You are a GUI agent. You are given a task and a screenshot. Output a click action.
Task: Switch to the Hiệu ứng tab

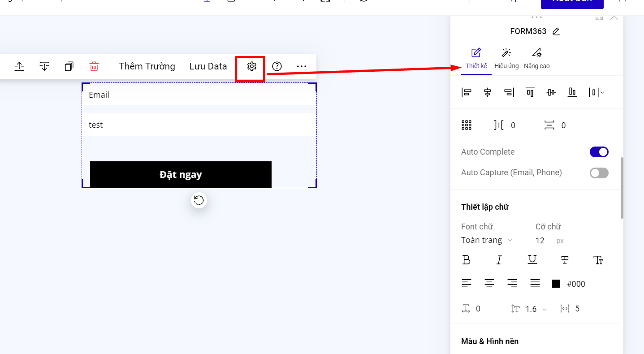pyautogui.click(x=506, y=58)
